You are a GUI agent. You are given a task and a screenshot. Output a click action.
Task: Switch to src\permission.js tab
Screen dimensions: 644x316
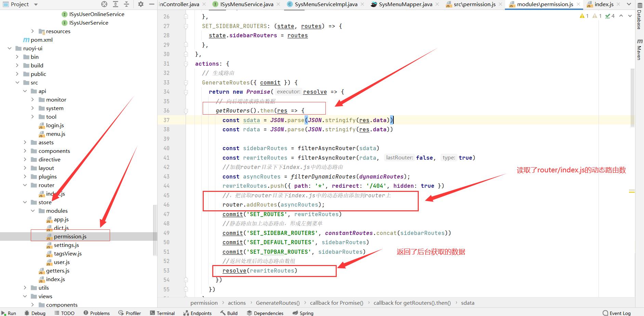[x=474, y=4]
